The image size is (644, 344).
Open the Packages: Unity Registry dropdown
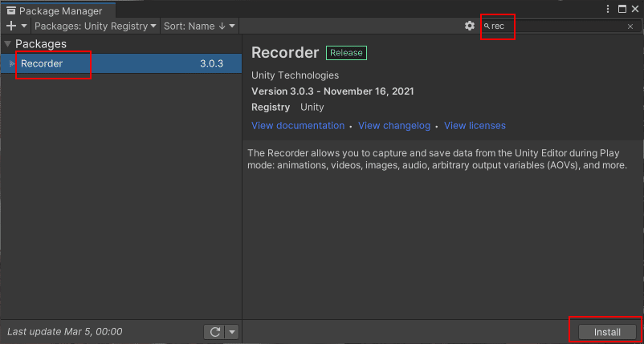tap(96, 26)
